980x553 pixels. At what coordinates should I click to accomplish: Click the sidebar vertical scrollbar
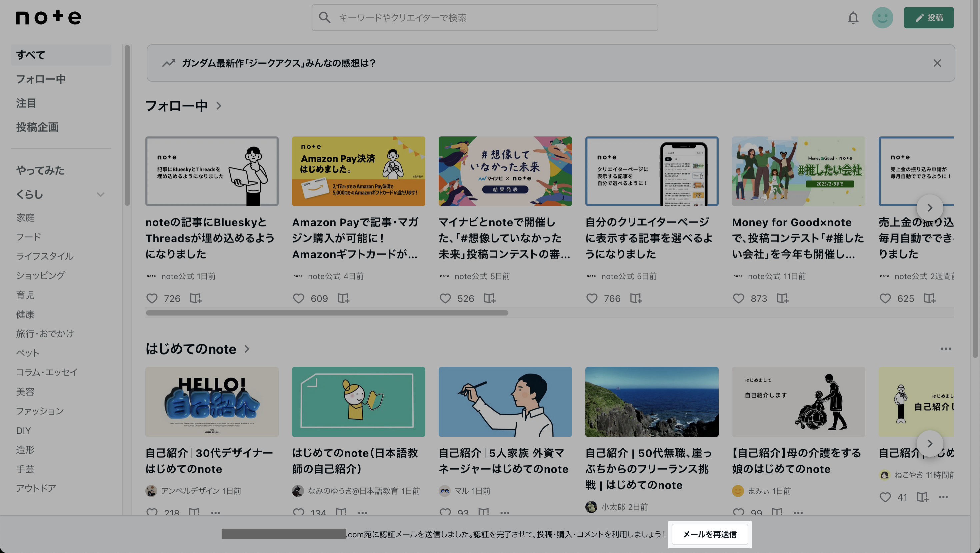(127, 126)
